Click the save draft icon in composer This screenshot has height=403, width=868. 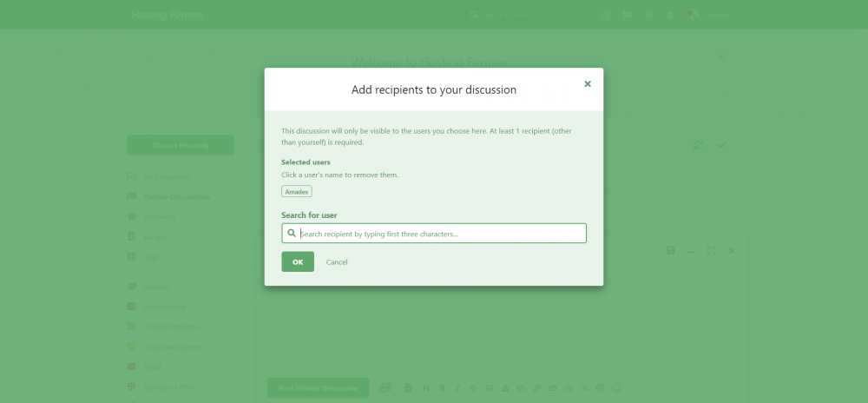point(670,250)
